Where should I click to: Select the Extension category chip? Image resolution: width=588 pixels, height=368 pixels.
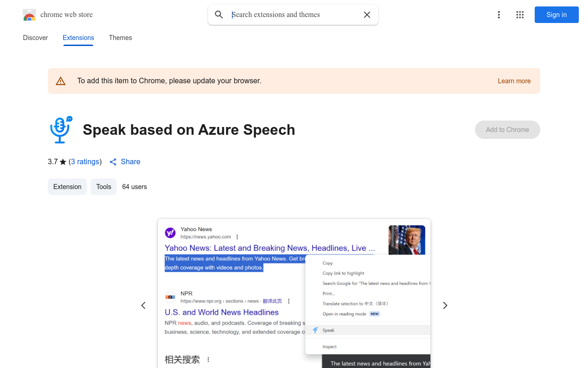[67, 187]
